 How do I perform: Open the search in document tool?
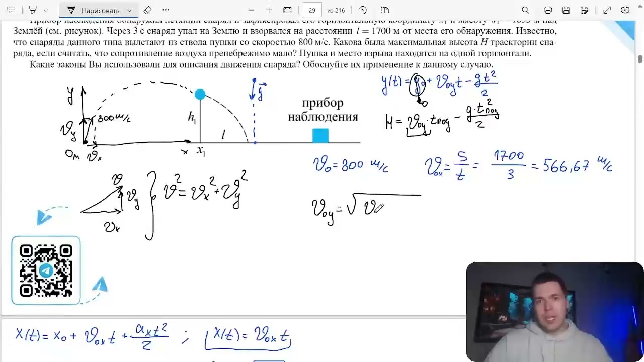point(525,10)
